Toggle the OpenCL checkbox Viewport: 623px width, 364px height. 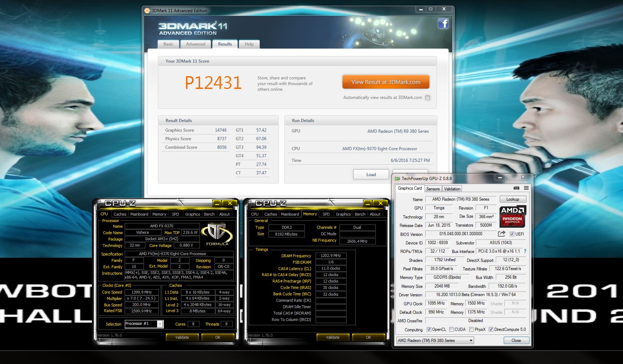(x=429, y=329)
